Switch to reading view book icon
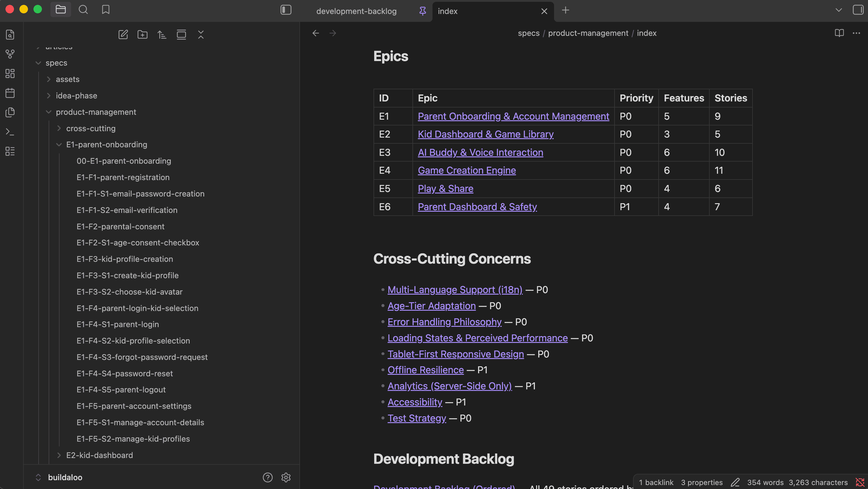The width and height of the screenshot is (868, 489). pos(839,33)
